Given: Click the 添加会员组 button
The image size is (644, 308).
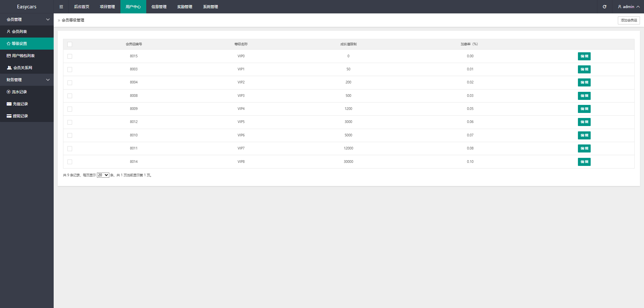Looking at the screenshot, I should click(x=629, y=20).
